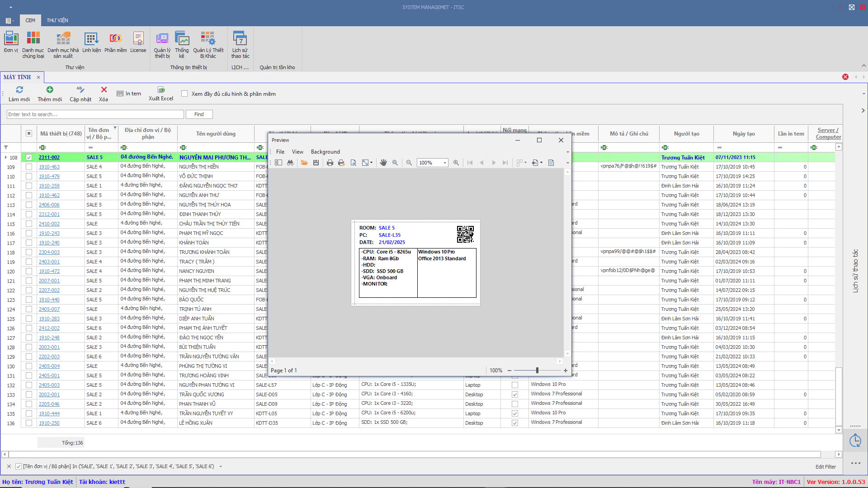Open the Background menu in Preview

(325, 152)
